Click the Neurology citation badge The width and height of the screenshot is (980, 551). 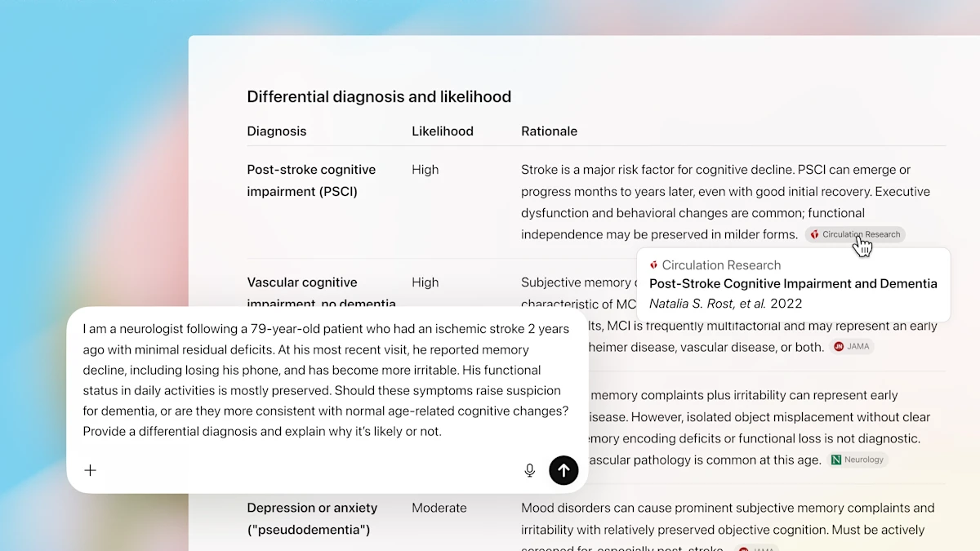857,460
